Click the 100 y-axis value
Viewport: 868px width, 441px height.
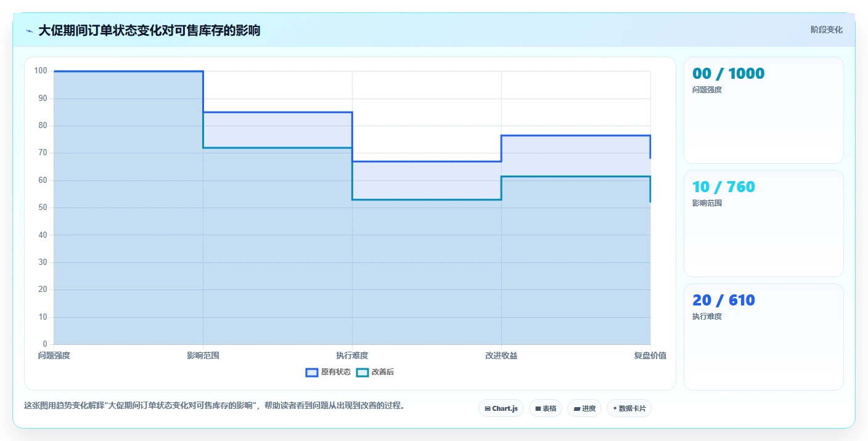tap(41, 71)
